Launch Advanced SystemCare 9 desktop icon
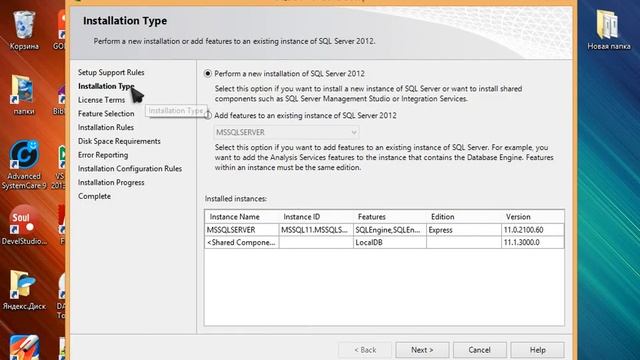 pyautogui.click(x=24, y=164)
